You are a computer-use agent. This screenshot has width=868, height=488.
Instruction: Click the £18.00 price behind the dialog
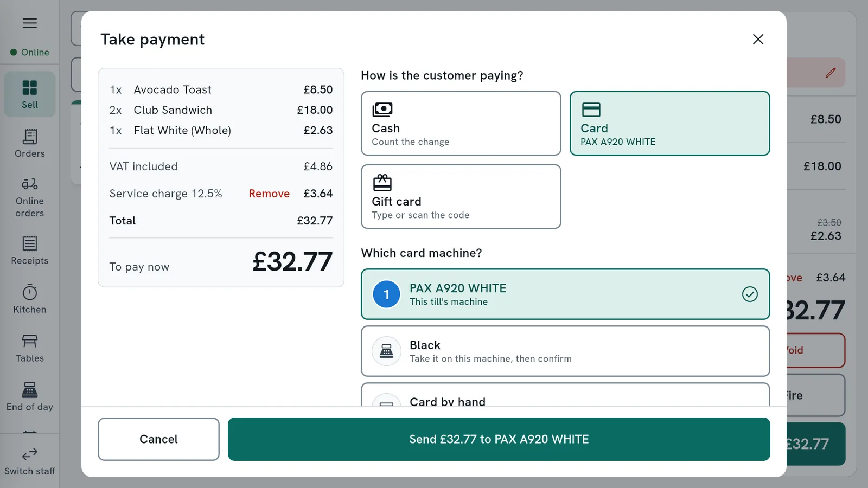822,166
